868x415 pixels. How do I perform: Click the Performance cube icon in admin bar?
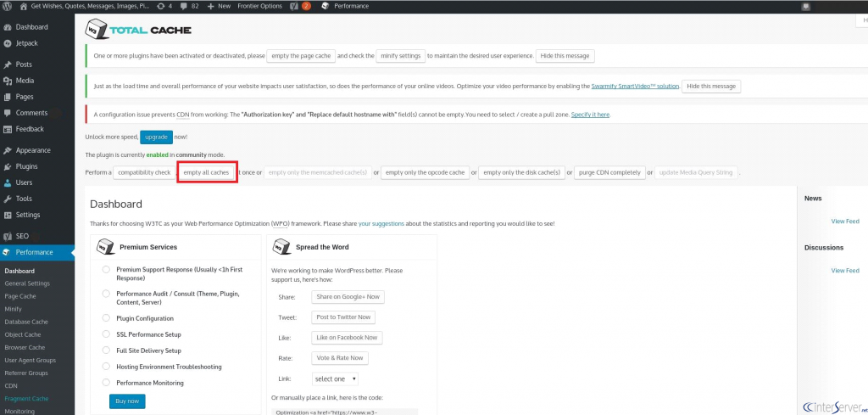(325, 6)
